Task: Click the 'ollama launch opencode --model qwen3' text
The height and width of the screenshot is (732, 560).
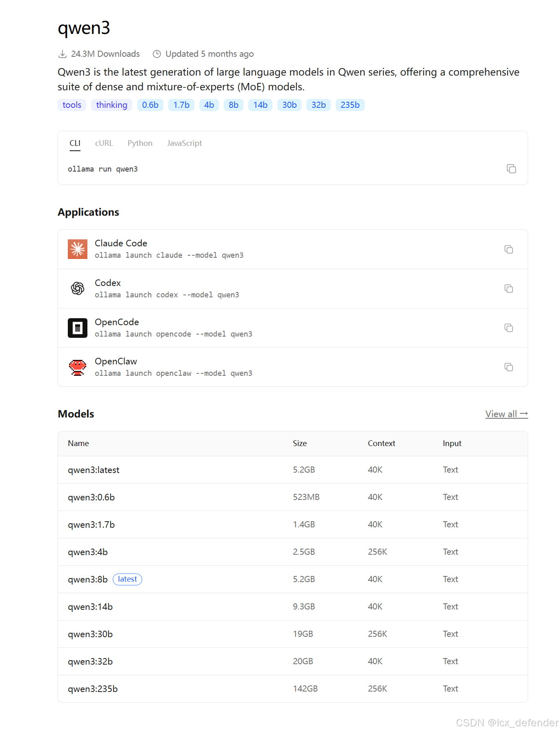Action: 174,334
